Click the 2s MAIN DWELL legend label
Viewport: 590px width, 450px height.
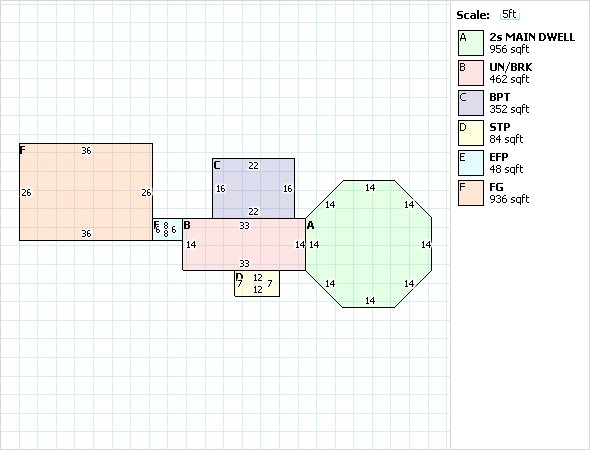(x=532, y=37)
